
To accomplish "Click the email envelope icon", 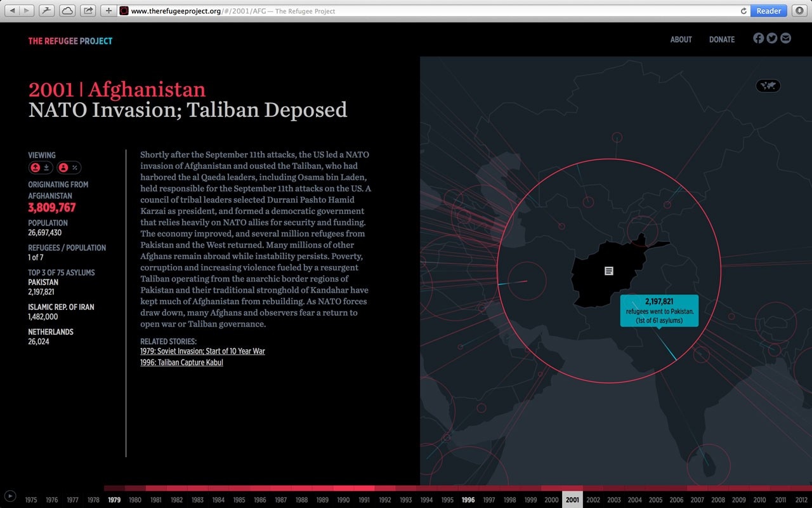I will (785, 38).
